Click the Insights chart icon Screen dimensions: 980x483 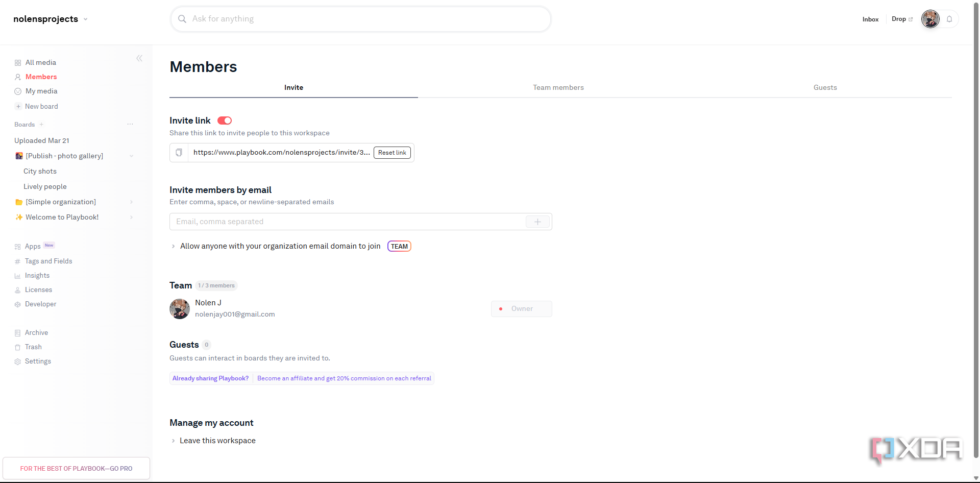(18, 276)
